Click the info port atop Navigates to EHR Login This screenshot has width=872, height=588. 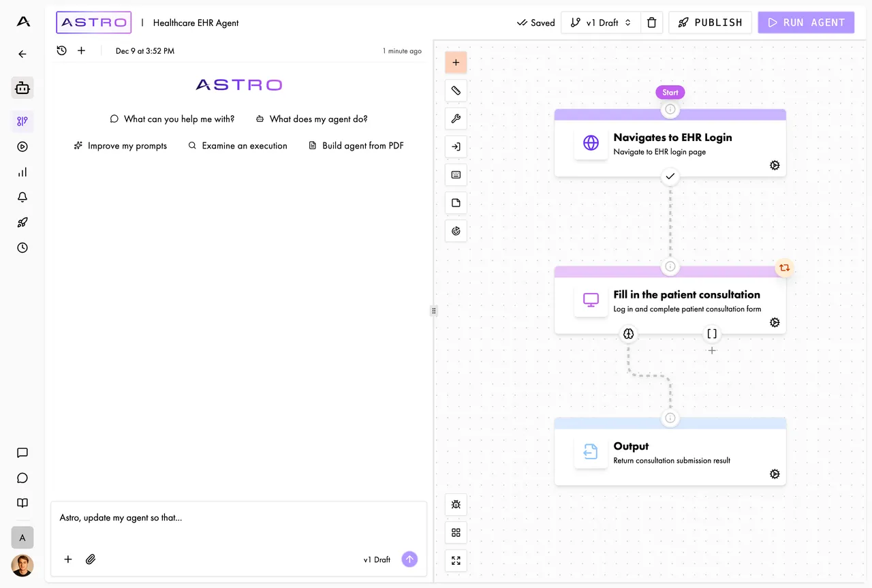pos(670,109)
